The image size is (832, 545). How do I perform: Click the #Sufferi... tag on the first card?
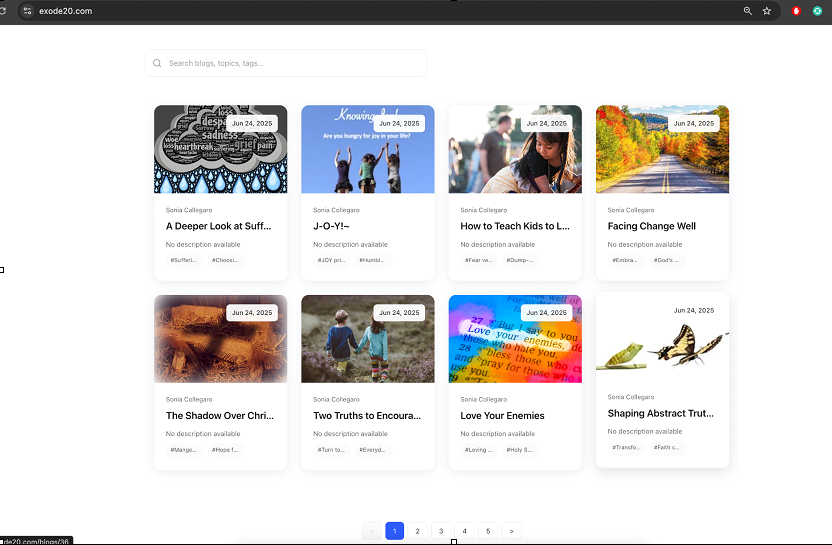(x=184, y=260)
